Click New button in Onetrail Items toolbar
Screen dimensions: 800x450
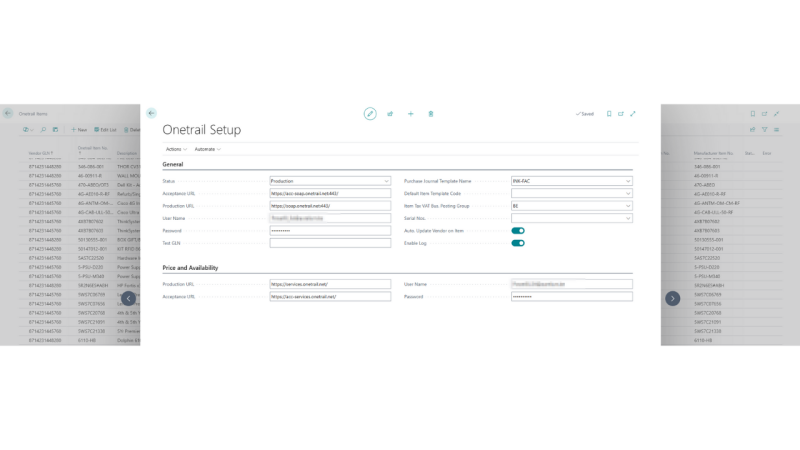tap(79, 130)
